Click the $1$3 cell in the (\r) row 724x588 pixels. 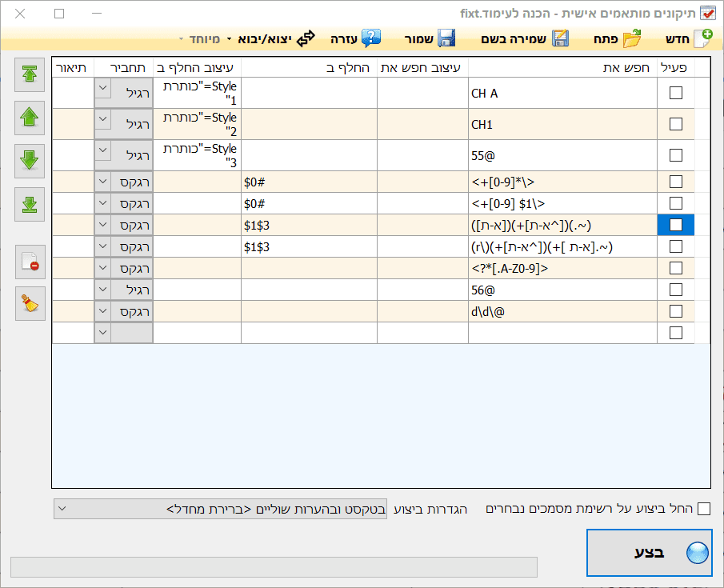[309, 246]
